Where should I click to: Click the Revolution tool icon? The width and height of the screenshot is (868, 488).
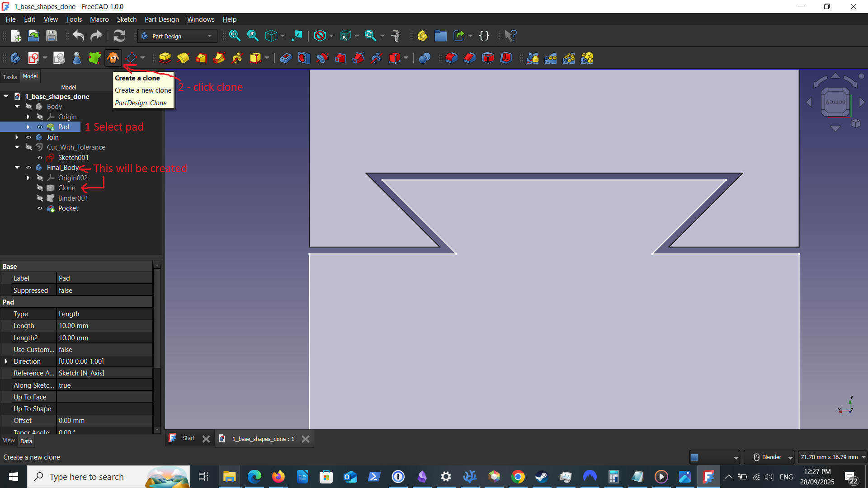click(x=183, y=58)
